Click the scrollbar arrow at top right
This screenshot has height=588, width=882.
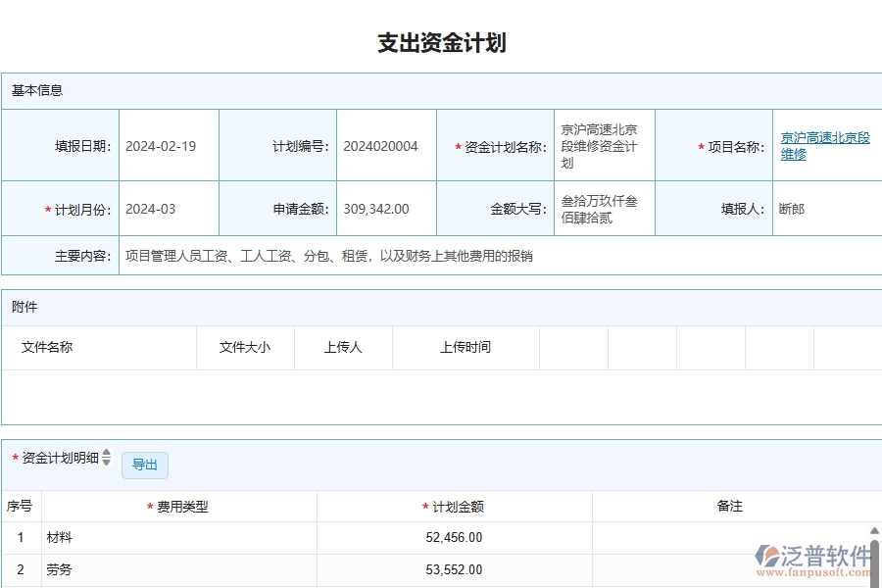coord(873,532)
